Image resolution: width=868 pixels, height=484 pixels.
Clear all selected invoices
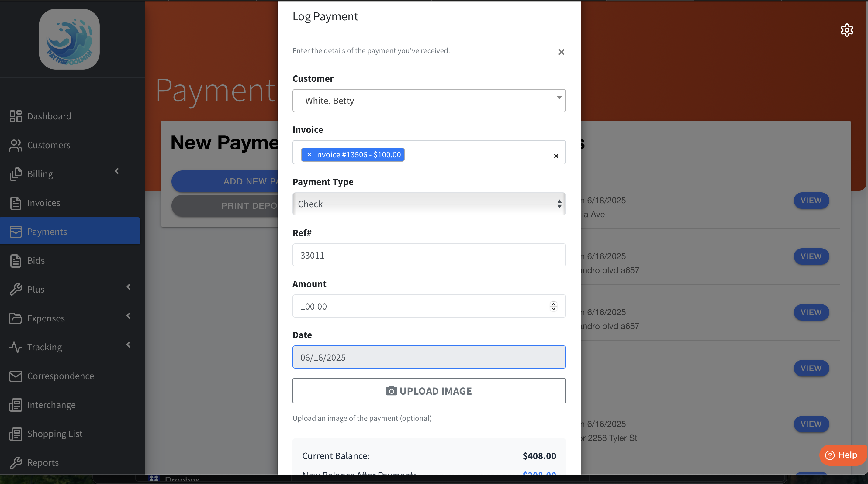click(x=556, y=156)
